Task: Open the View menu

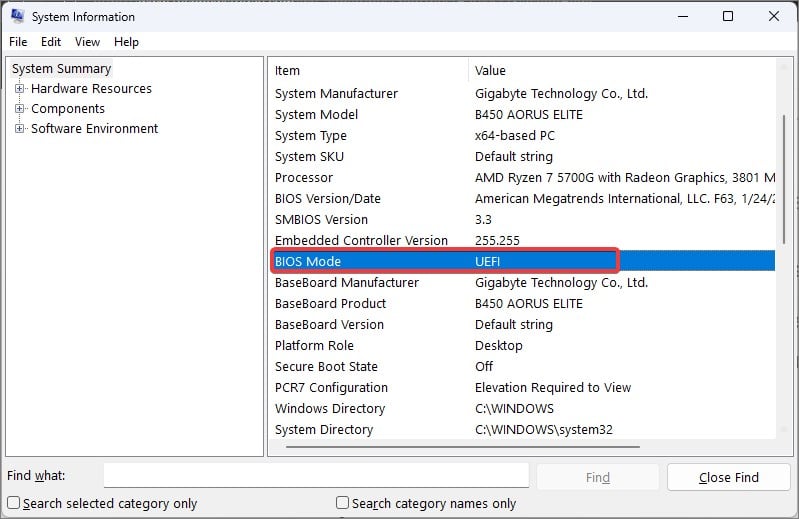Action: [88, 42]
